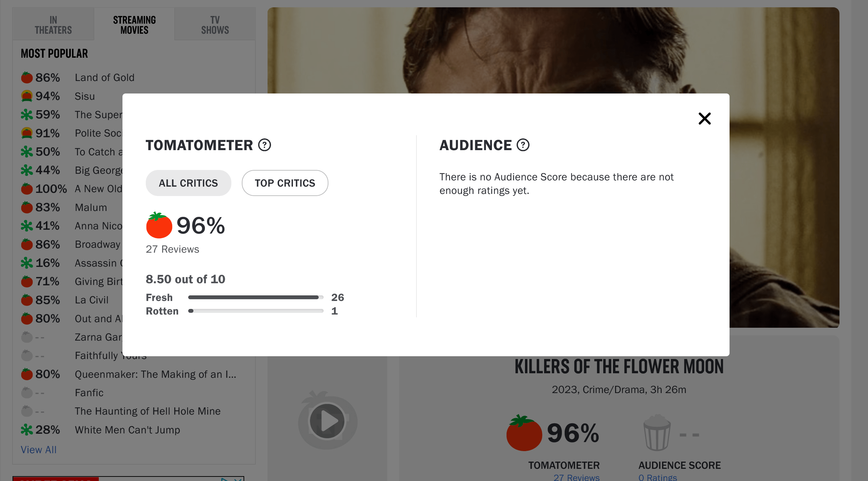Open the View All link

click(39, 450)
